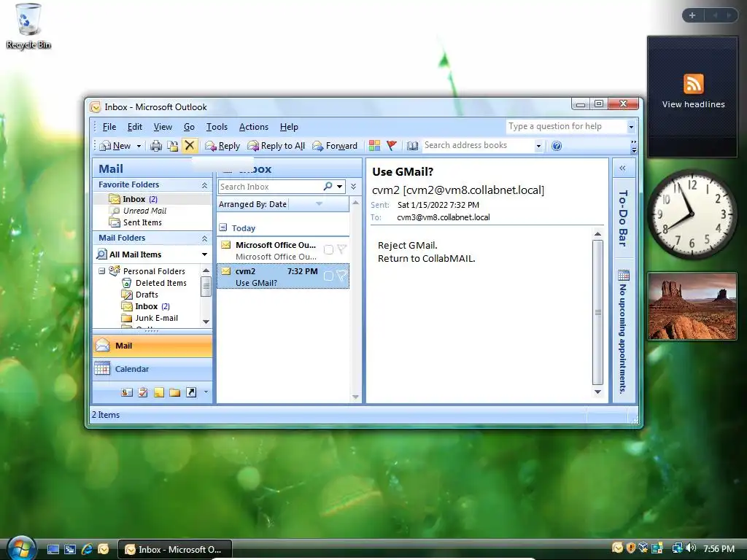Click the Windows Start orb
Image resolution: width=747 pixels, height=560 pixels.
(x=21, y=548)
